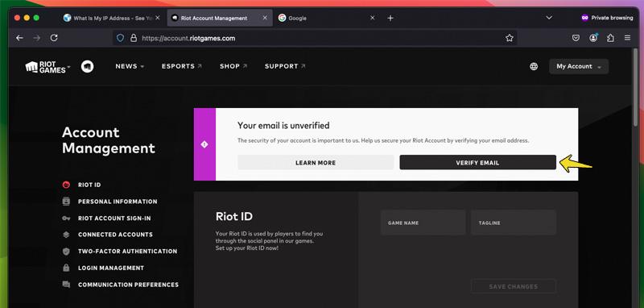
Task: Open the language globe icon
Action: 534,66
